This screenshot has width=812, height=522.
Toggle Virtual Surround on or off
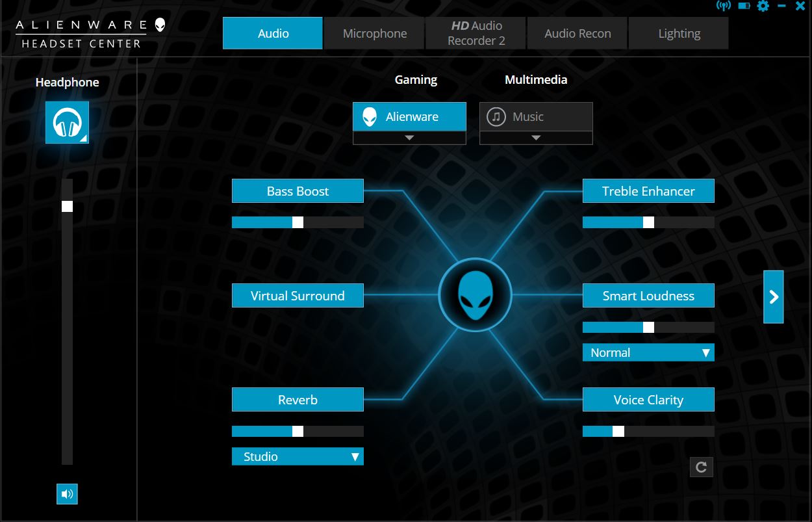[298, 296]
